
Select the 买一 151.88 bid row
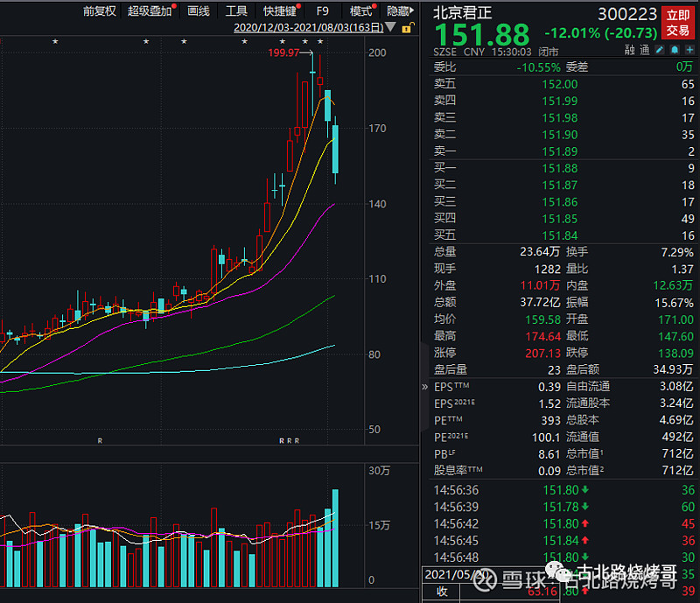pos(563,168)
